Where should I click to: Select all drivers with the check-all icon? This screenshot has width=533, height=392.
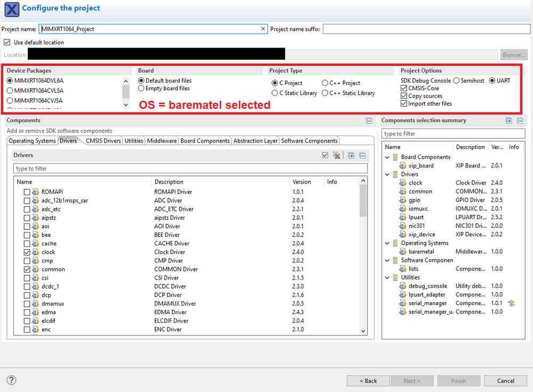pyautogui.click(x=325, y=155)
